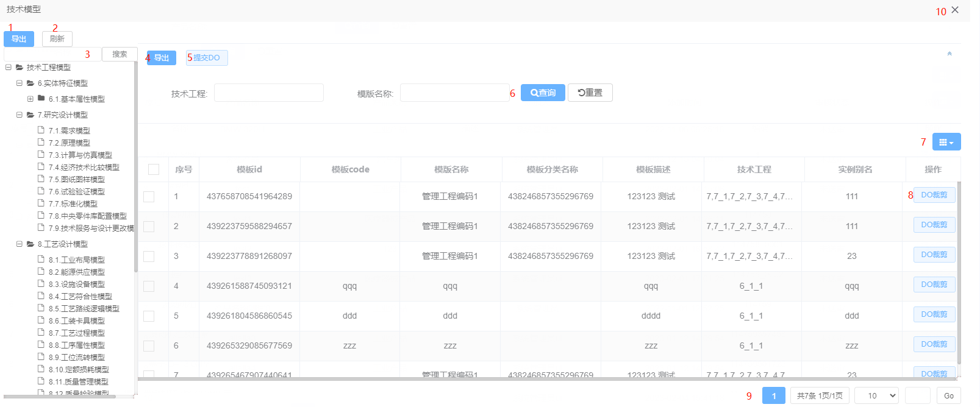The image size is (980, 407).
Task: Select 7.5.图纸图样模型 in tree
Action: tap(77, 180)
